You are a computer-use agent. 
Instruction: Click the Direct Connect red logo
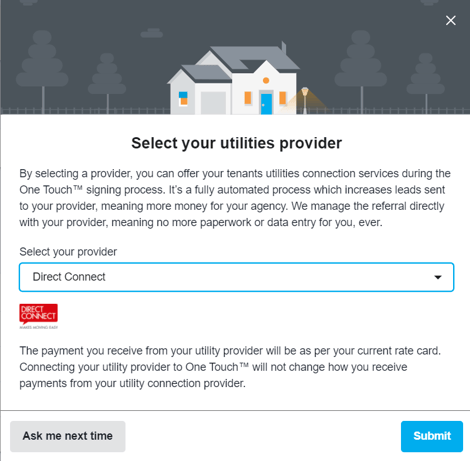39,316
